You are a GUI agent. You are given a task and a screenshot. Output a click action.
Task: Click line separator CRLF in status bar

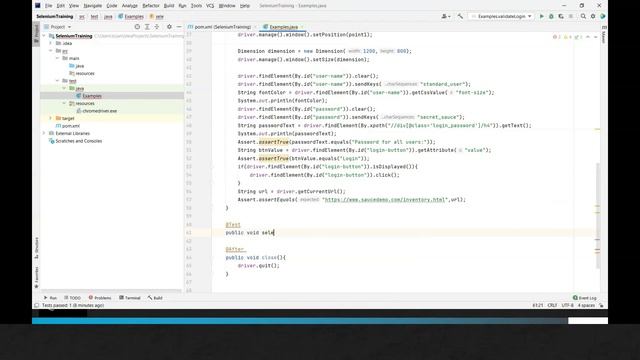pyautogui.click(x=552, y=305)
